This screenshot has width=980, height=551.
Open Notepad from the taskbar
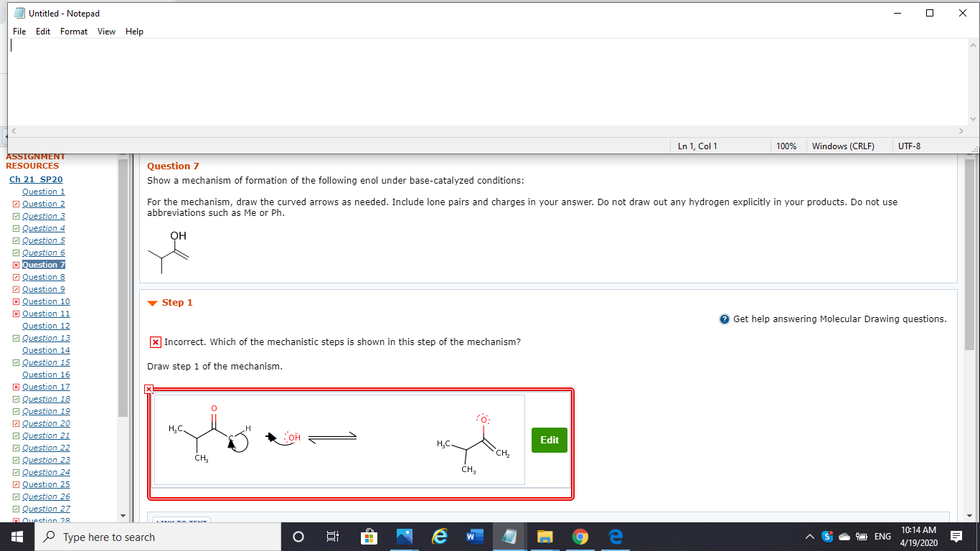(509, 537)
